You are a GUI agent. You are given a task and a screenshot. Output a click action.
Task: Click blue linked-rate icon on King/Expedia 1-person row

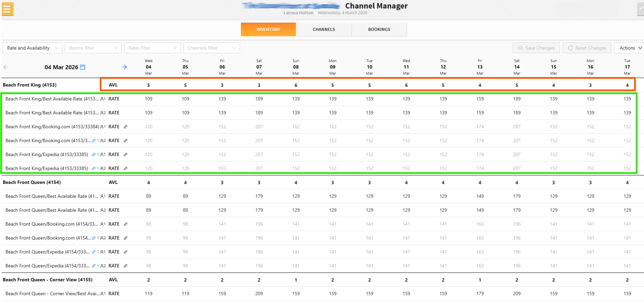94,155
